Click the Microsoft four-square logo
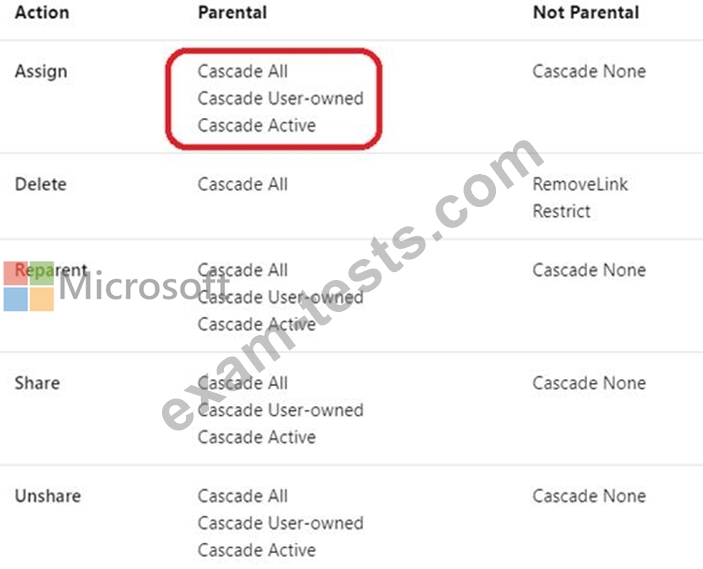Image resolution: width=703 pixels, height=569 pixels. tap(28, 286)
